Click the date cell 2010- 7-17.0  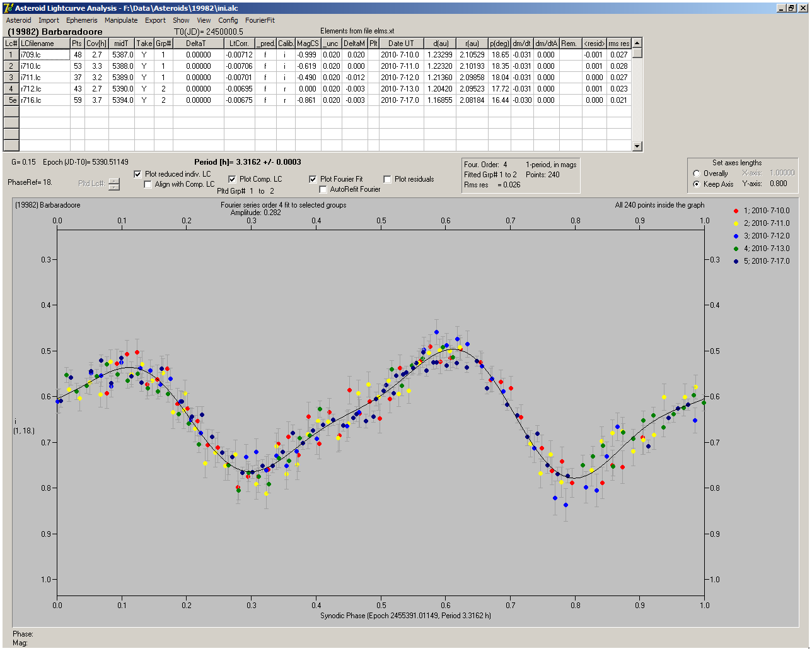point(400,100)
